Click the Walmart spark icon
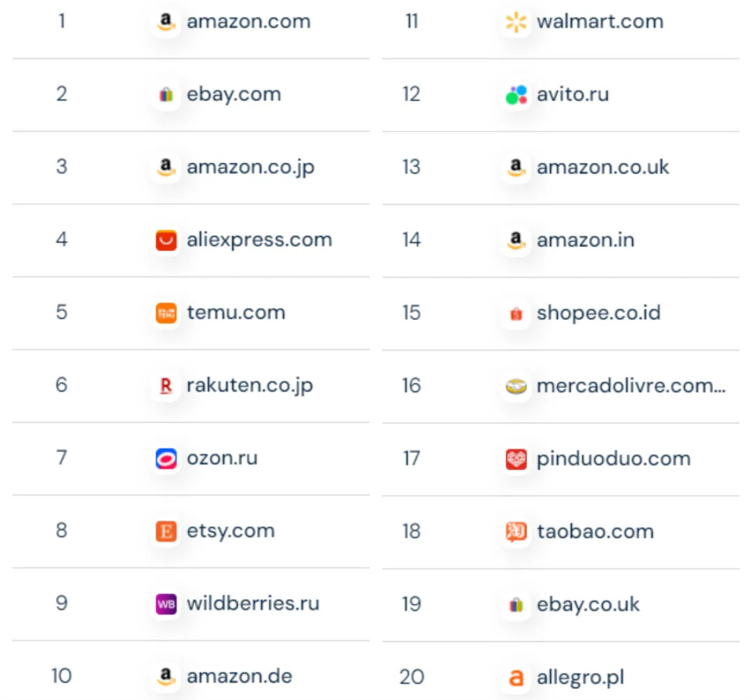Screen dimensions: 752x700 pos(516,22)
